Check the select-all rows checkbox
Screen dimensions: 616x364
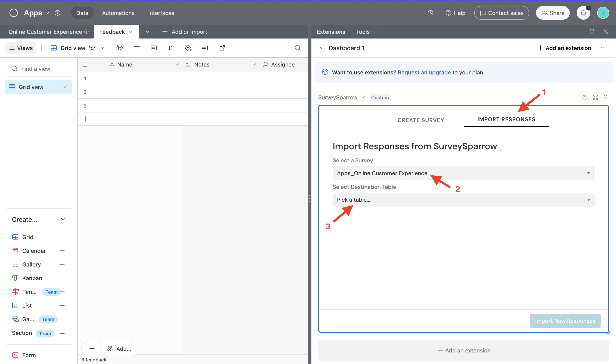pos(85,65)
